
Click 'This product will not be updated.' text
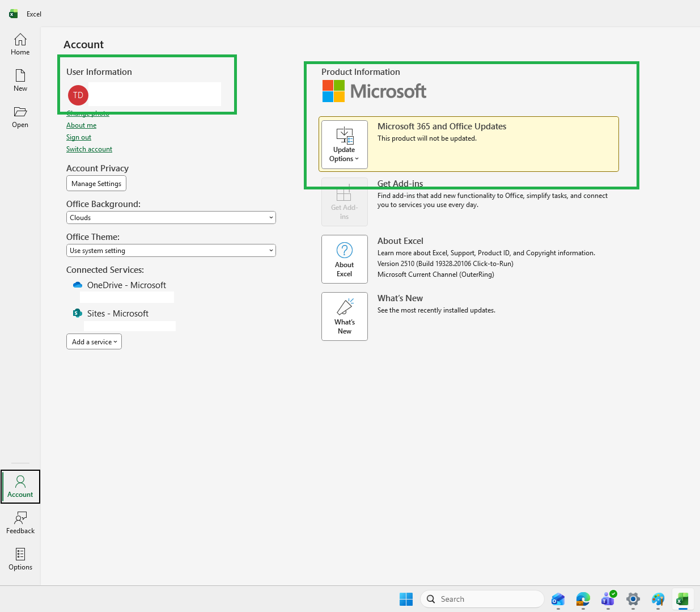pos(427,138)
